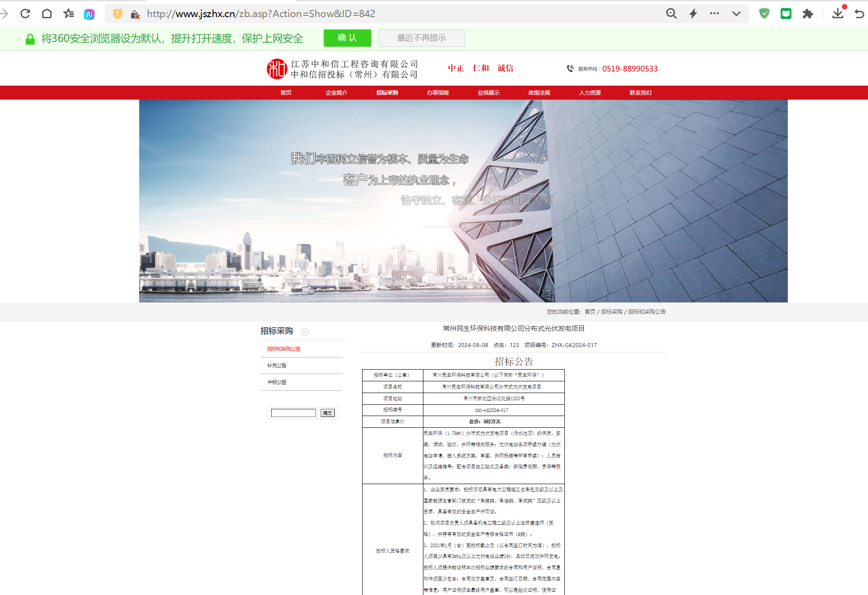Screen dimensions: 868x595
Task: Click the sidebar search input field
Action: point(293,413)
